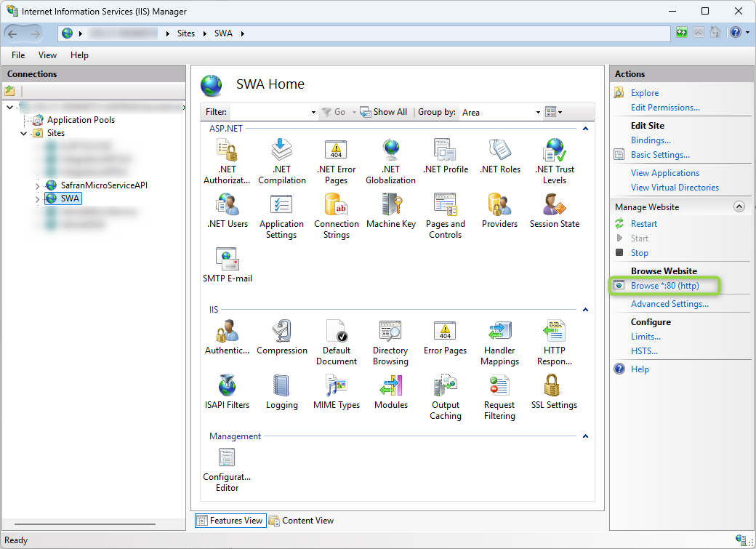Open .NET Profile feature
Viewport: 756px width, 549px height.
(446, 156)
